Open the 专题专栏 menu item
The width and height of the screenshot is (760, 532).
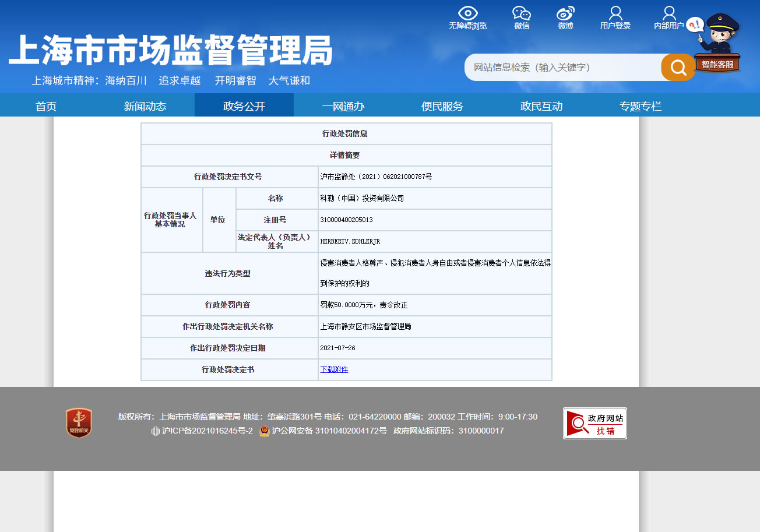click(x=641, y=106)
